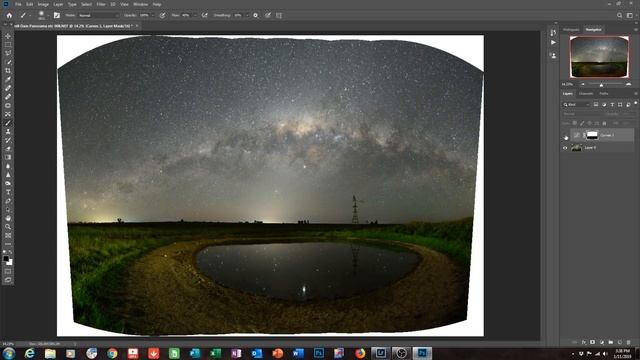Screen dimensions: 640x360
Task: Open the Layer menu
Action: pos(58,4)
